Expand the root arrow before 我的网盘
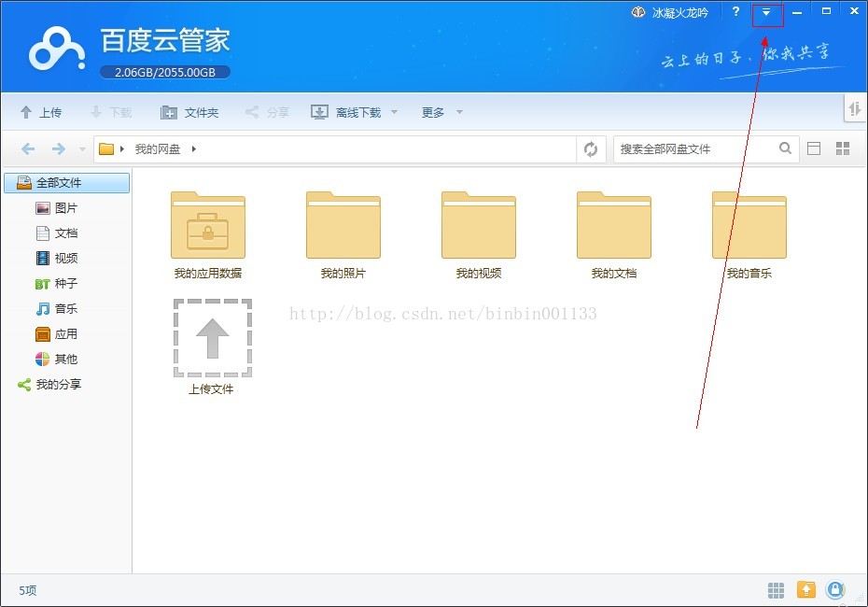This screenshot has width=868, height=607. (x=121, y=149)
